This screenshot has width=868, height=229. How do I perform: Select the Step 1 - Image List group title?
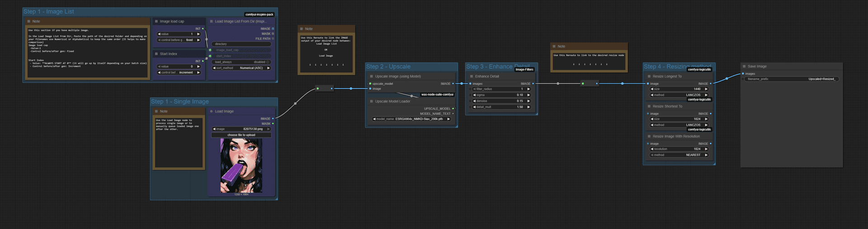[x=49, y=11]
